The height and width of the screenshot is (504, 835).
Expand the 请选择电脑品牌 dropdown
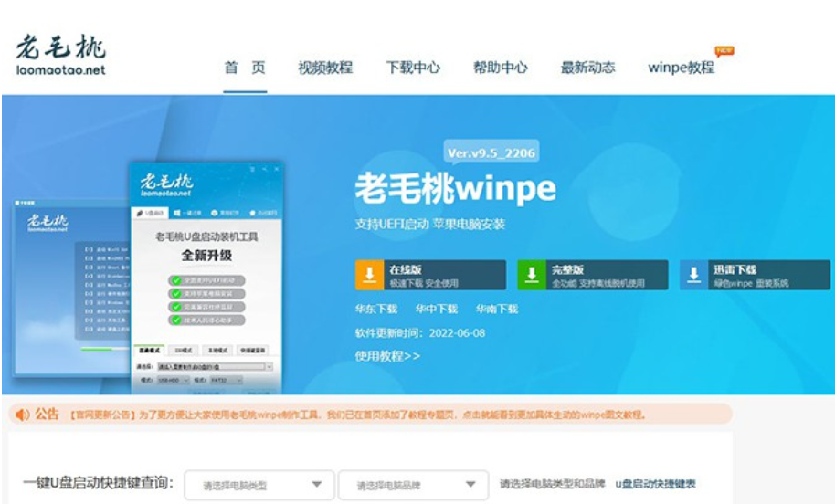pos(413,485)
